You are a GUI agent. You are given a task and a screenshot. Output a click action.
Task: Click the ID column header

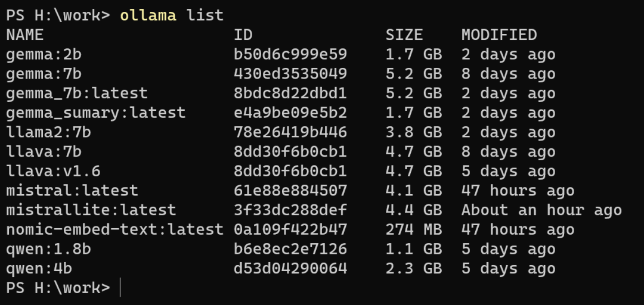coord(243,35)
